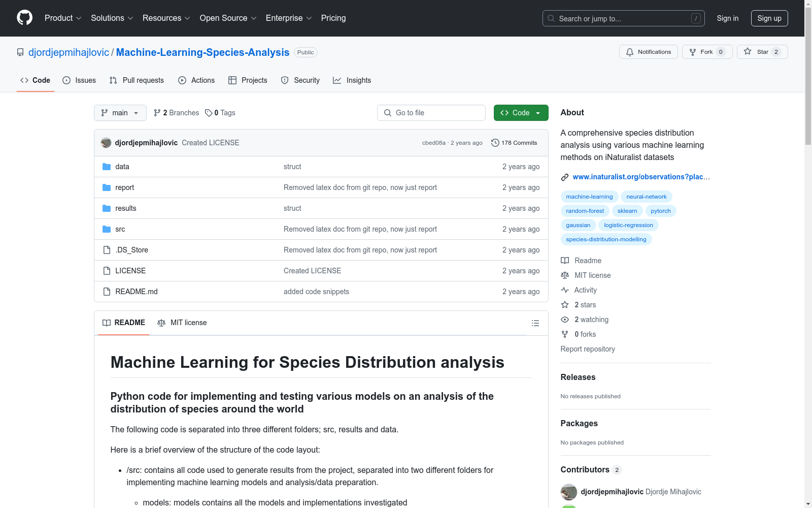Expand the Resources menu
812x508 pixels.
click(x=166, y=18)
